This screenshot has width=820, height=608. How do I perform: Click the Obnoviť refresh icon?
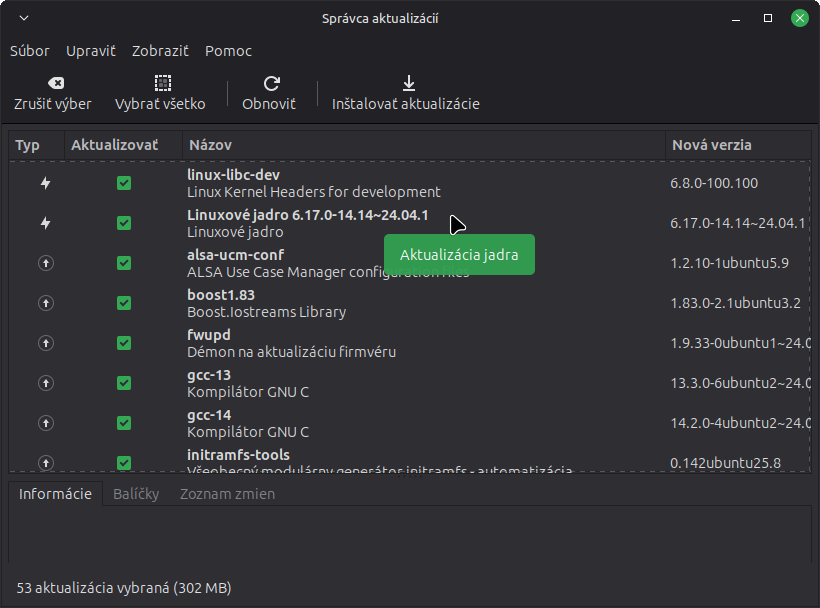click(271, 84)
